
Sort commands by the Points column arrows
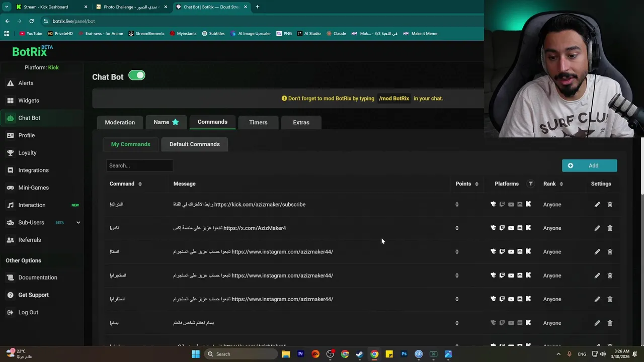(x=476, y=184)
